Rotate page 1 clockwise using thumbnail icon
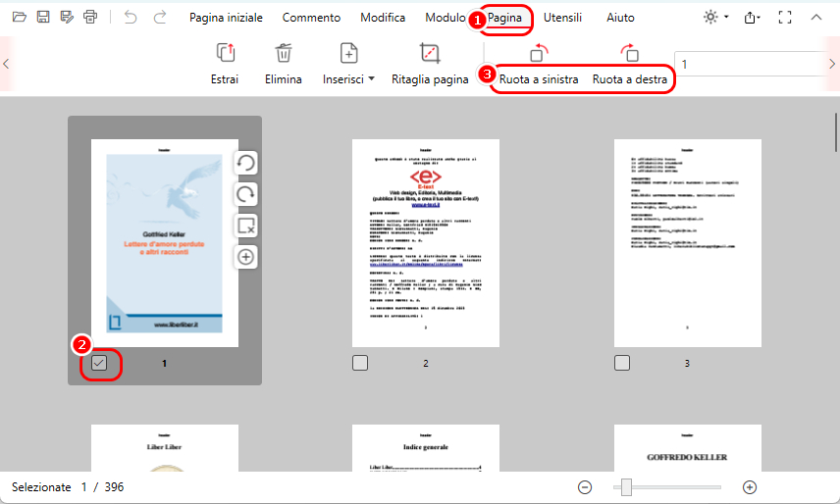Viewport: 840px width, 504px height. click(246, 194)
